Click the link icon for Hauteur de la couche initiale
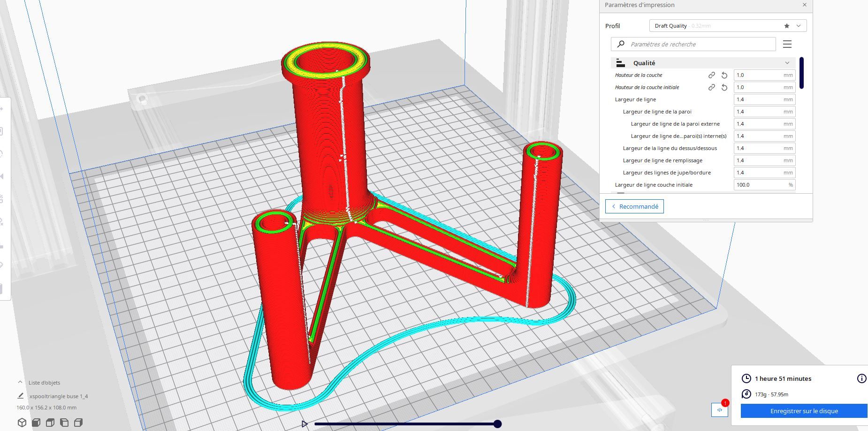This screenshot has width=868, height=431. pyautogui.click(x=712, y=87)
